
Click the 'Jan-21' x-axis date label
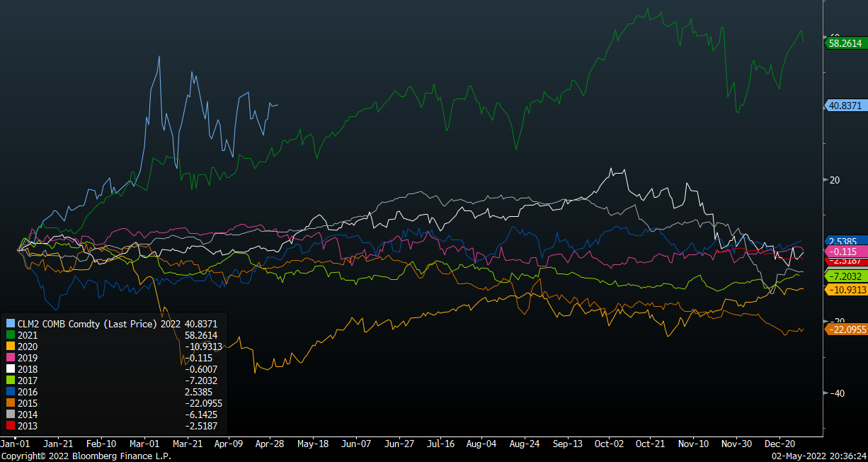tap(58, 444)
